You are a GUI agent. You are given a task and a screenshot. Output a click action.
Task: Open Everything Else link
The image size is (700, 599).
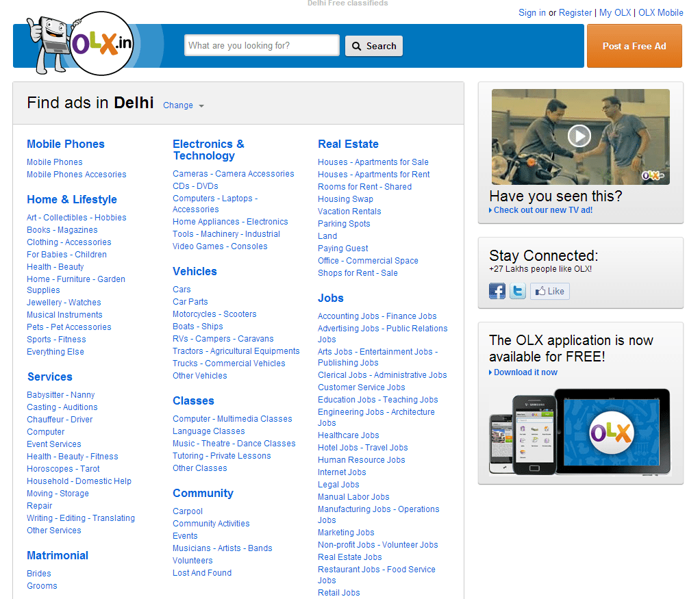(55, 352)
